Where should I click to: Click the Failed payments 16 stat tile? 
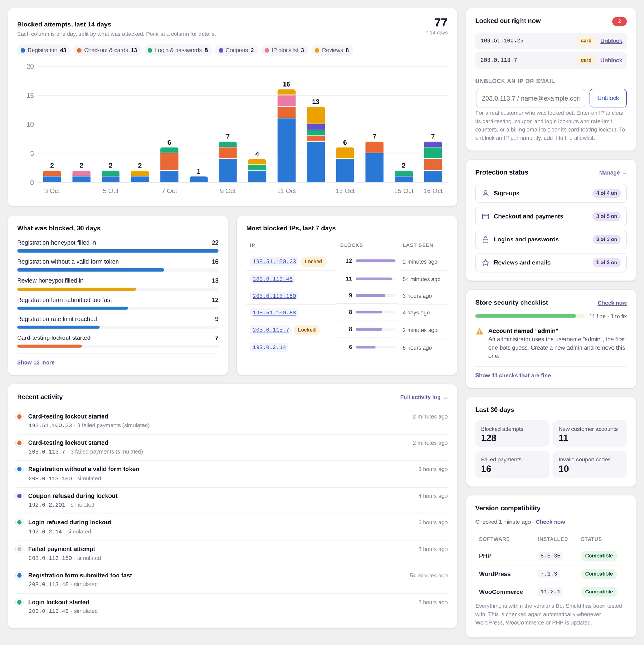pyautogui.click(x=512, y=464)
